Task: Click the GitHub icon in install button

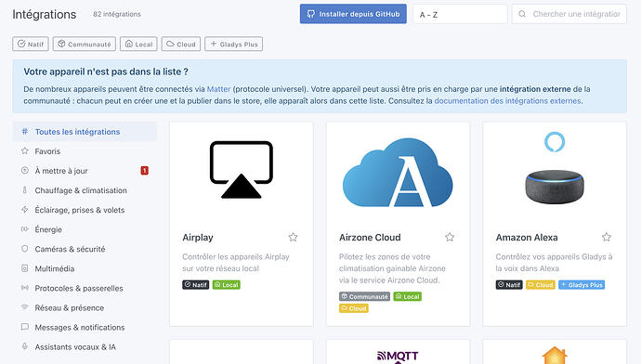Action: tap(311, 14)
